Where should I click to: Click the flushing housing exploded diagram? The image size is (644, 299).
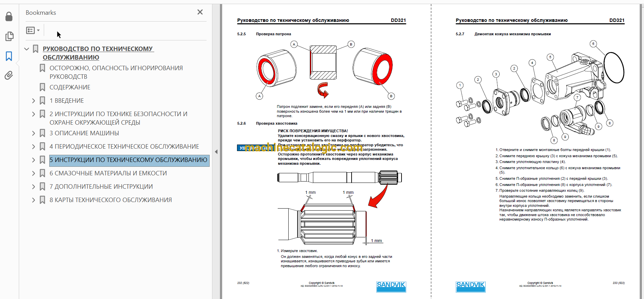540,92
